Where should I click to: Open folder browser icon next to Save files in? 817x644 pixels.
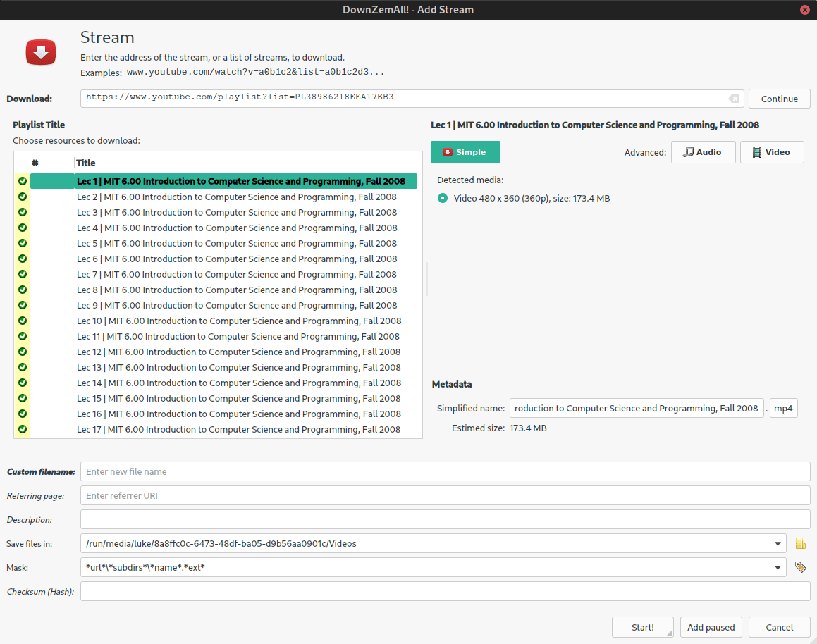[800, 543]
